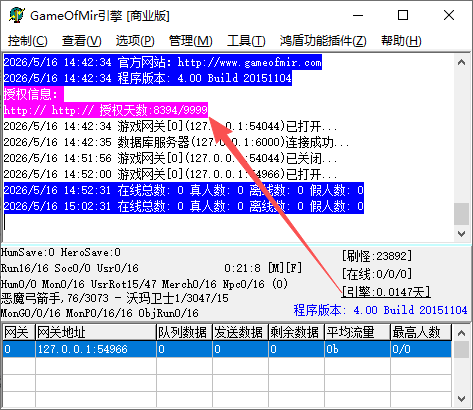
Task: Click the 恶魔弓箭手 沃玛卫士 status line
Action: coord(114,298)
